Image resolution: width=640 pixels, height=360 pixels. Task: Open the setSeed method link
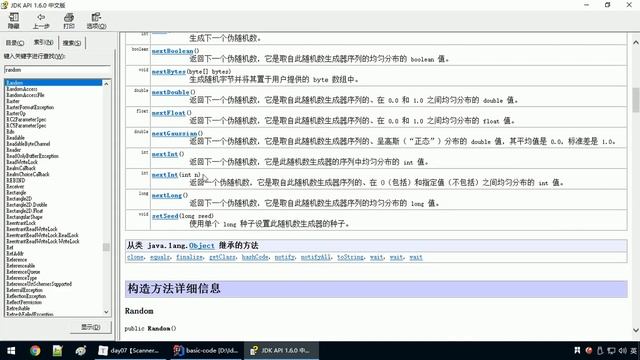(x=165, y=216)
